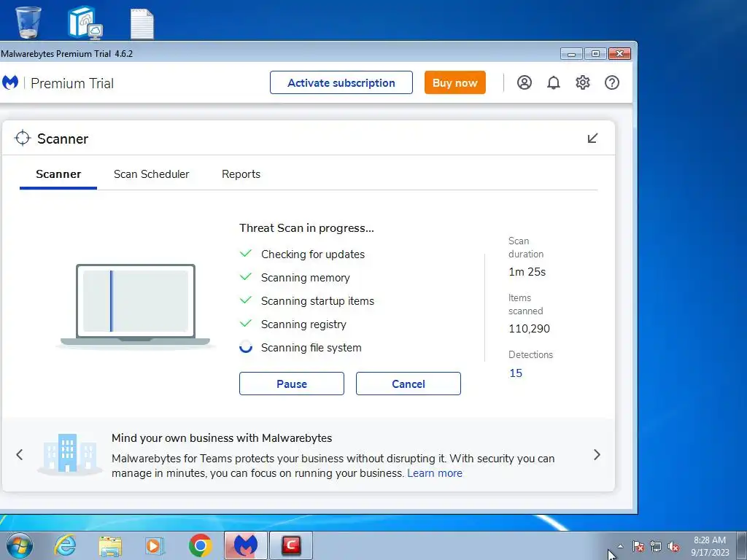Screen dimensions: 747x560
Task: Switch to the Reports tab
Action: 241,174
